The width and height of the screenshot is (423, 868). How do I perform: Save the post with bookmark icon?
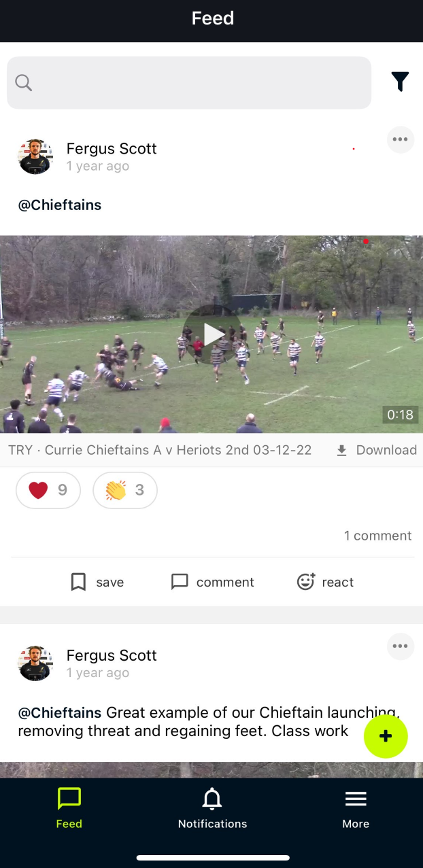pos(97,583)
